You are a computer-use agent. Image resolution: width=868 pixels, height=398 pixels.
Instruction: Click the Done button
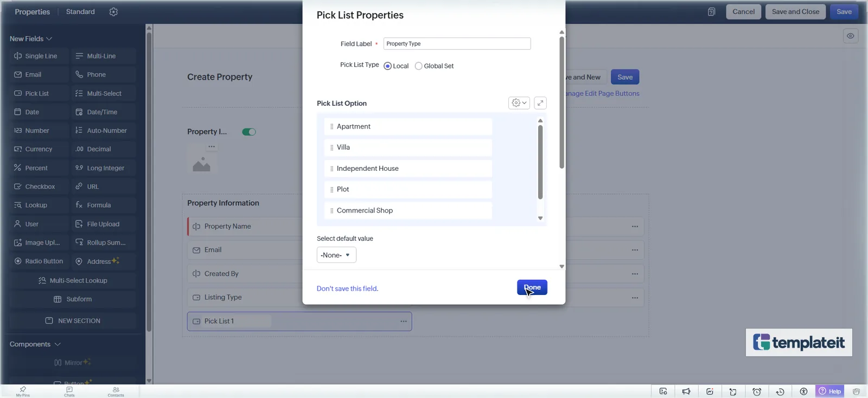coord(532,287)
